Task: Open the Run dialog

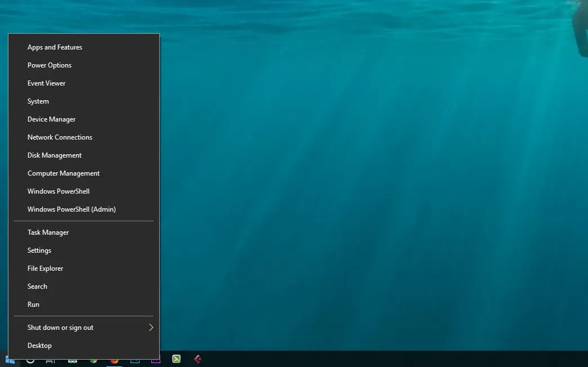Action: pyautogui.click(x=33, y=304)
